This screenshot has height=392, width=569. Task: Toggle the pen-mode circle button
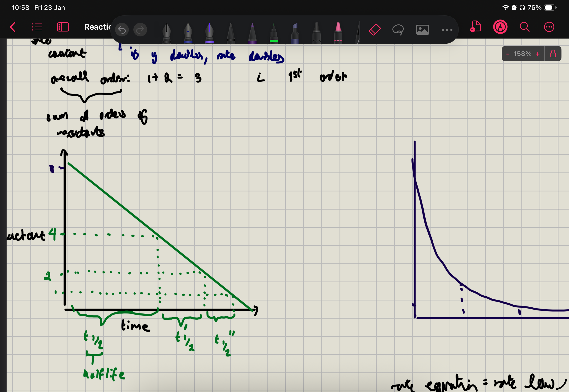click(x=500, y=27)
